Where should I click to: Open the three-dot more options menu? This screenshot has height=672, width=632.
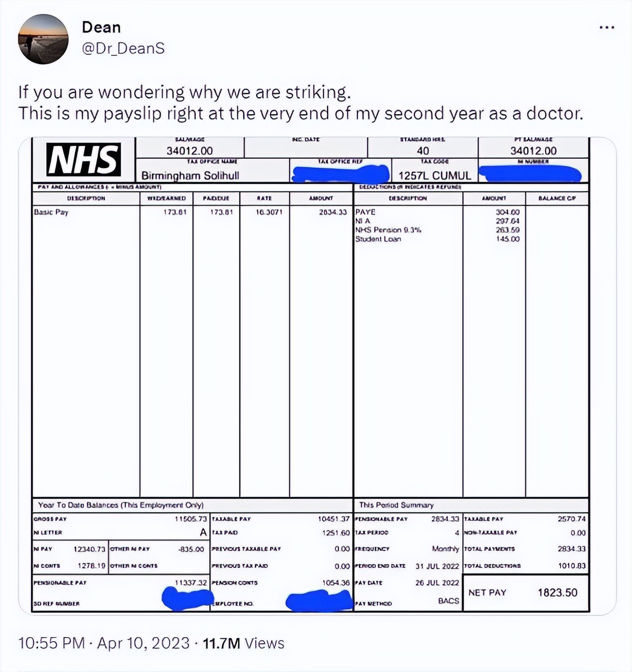607,27
